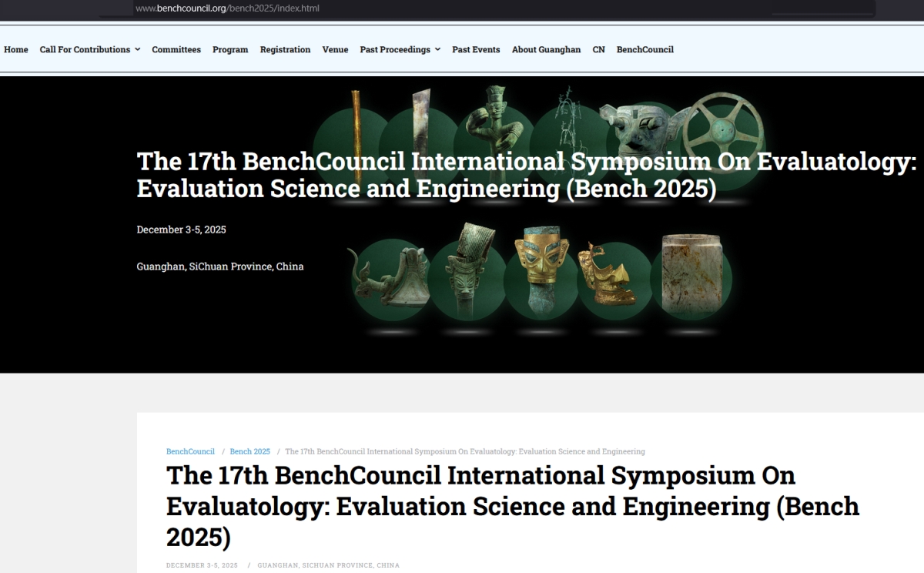Viewport: 924px width, 573px height.
Task: Visit the About Guanghan page
Action: coord(546,49)
